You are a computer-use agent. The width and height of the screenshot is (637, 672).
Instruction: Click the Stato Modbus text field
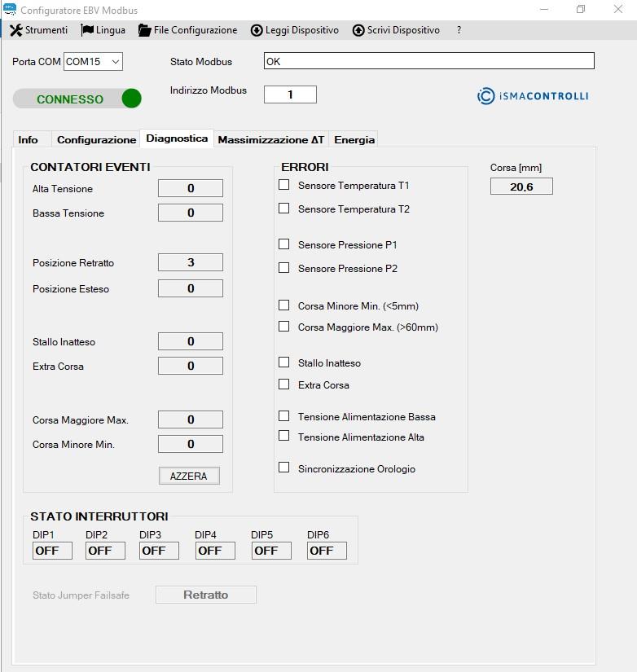[428, 61]
